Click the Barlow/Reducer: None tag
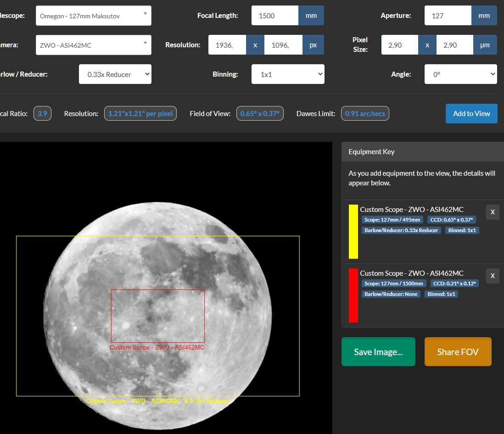 pos(391,294)
